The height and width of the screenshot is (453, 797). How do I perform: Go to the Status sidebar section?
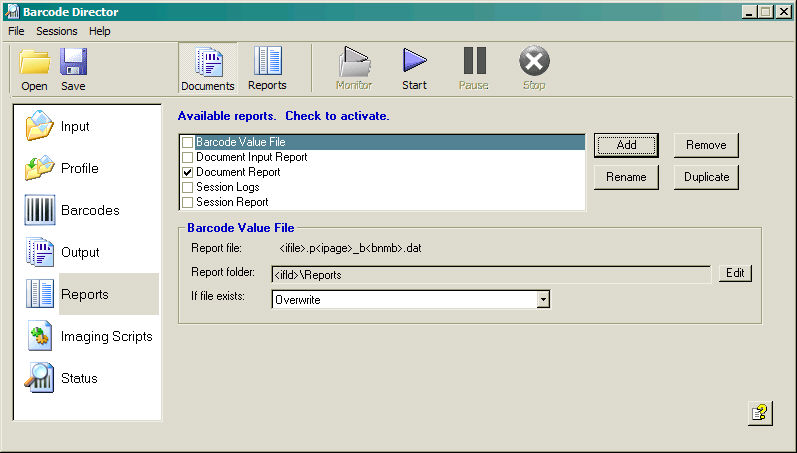pyautogui.click(x=40, y=378)
